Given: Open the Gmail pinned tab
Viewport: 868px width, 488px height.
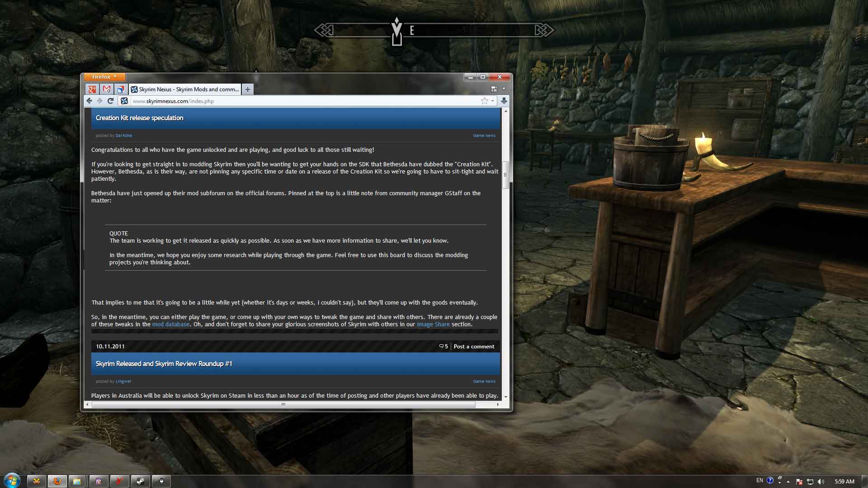Looking at the screenshot, I should [106, 89].
